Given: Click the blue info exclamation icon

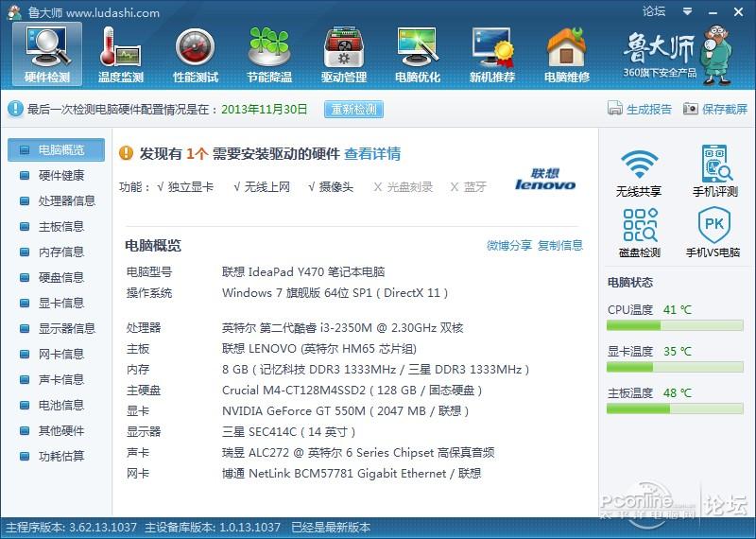Looking at the screenshot, I should point(15,109).
